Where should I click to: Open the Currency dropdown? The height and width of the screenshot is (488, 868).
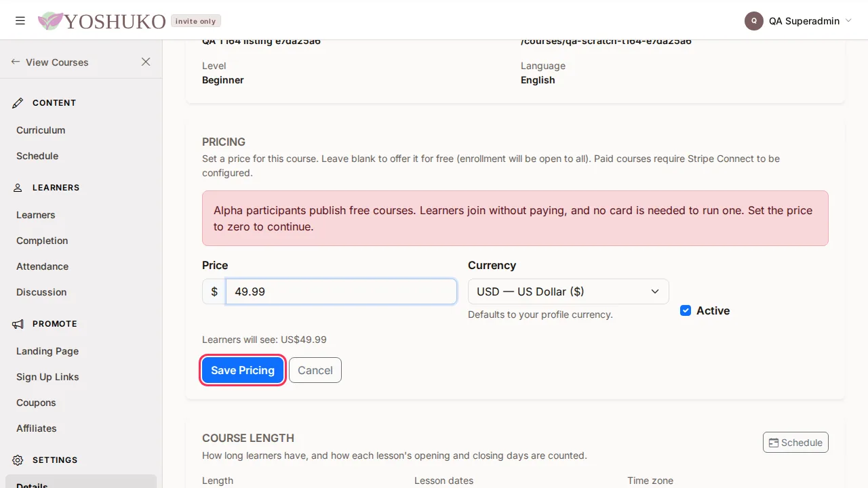click(x=568, y=291)
